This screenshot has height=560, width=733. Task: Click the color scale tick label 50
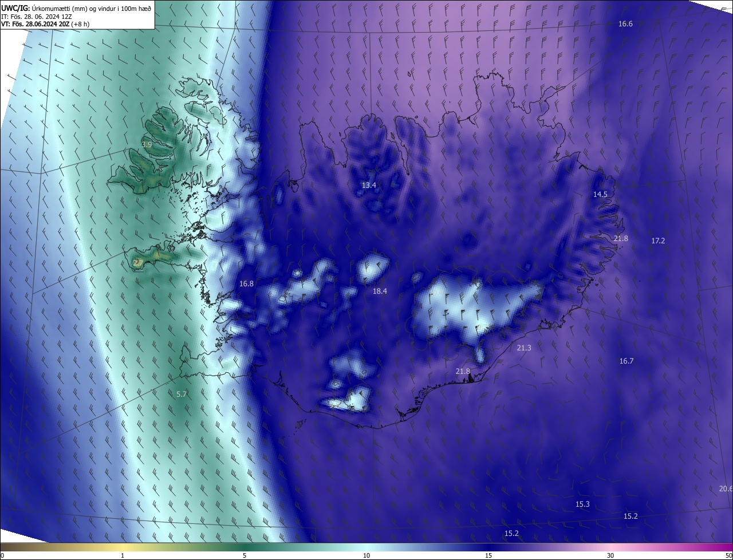(x=728, y=555)
